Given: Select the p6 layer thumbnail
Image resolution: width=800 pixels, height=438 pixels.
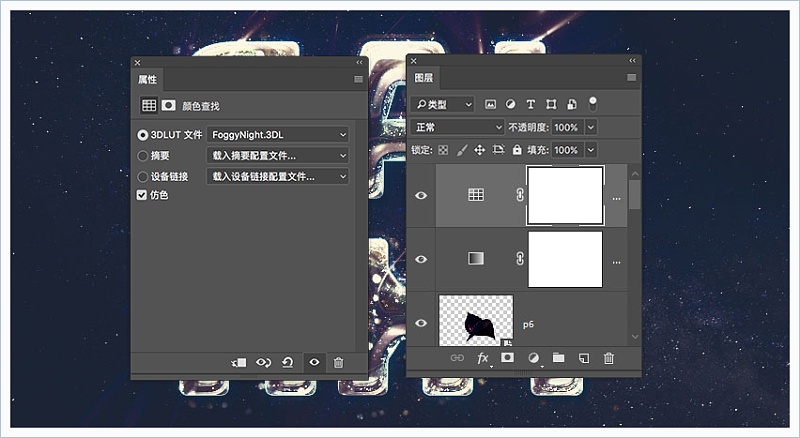Looking at the screenshot, I should click(476, 320).
